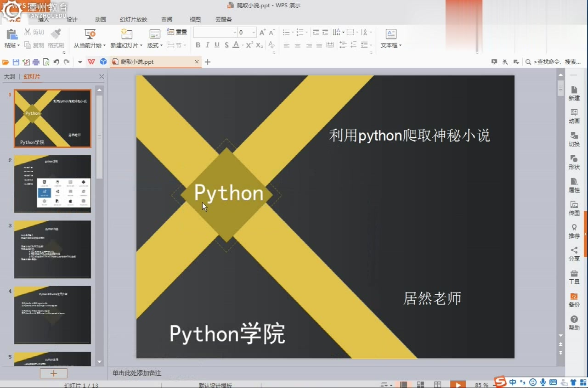
Task: Expand the 文本框 text box dropdown
Action: pos(400,45)
